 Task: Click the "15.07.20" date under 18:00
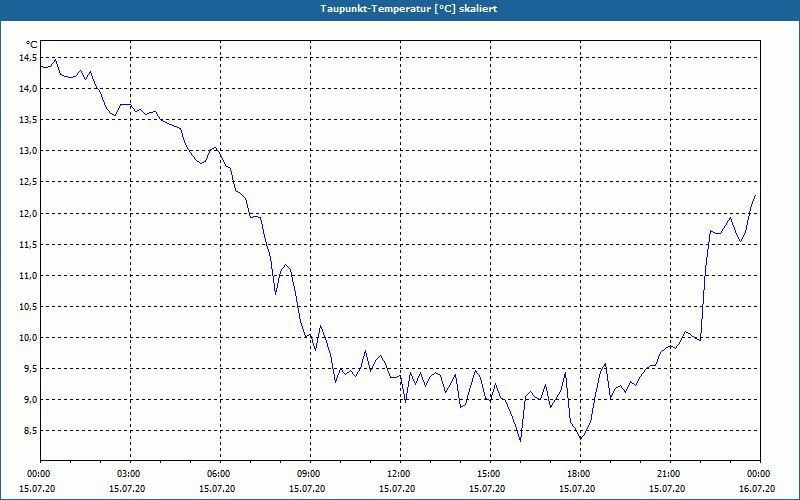pyautogui.click(x=578, y=489)
